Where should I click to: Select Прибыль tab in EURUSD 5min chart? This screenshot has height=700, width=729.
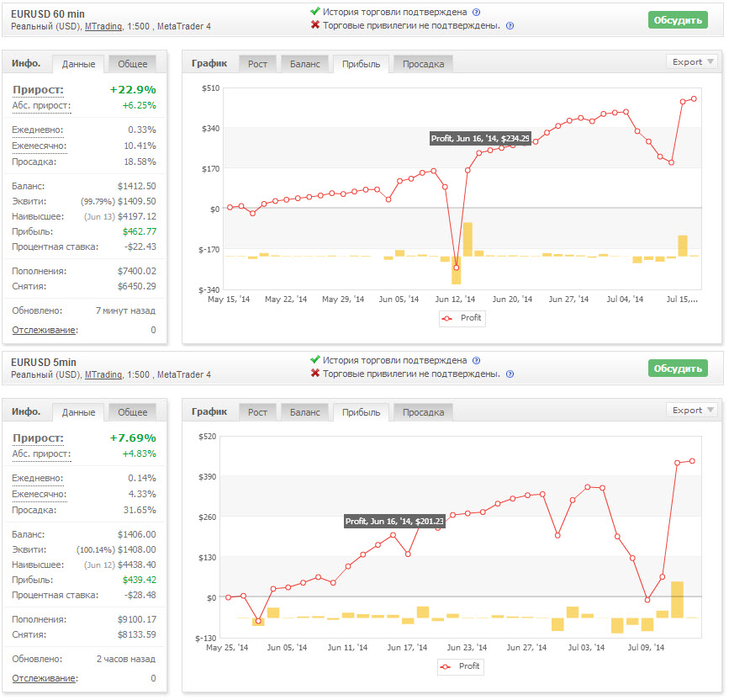(362, 412)
